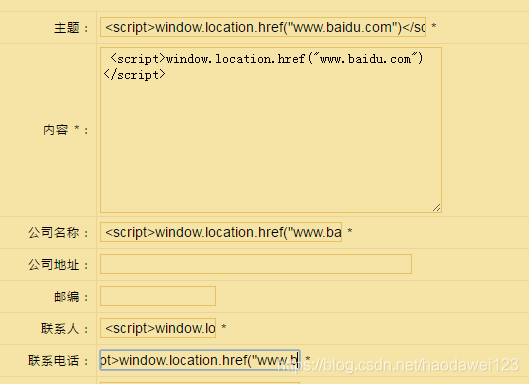
Task: Click the required asterisk beside 公司名称 field
Action: pyautogui.click(x=350, y=231)
